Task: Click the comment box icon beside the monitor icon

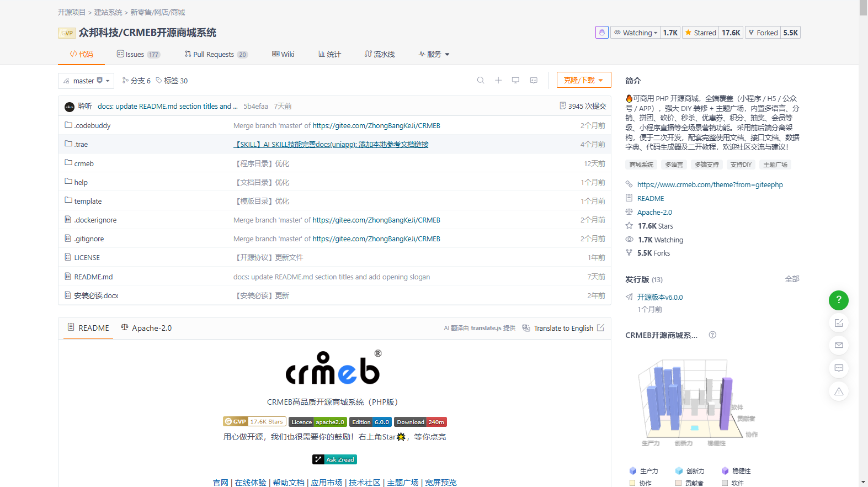Action: click(534, 81)
